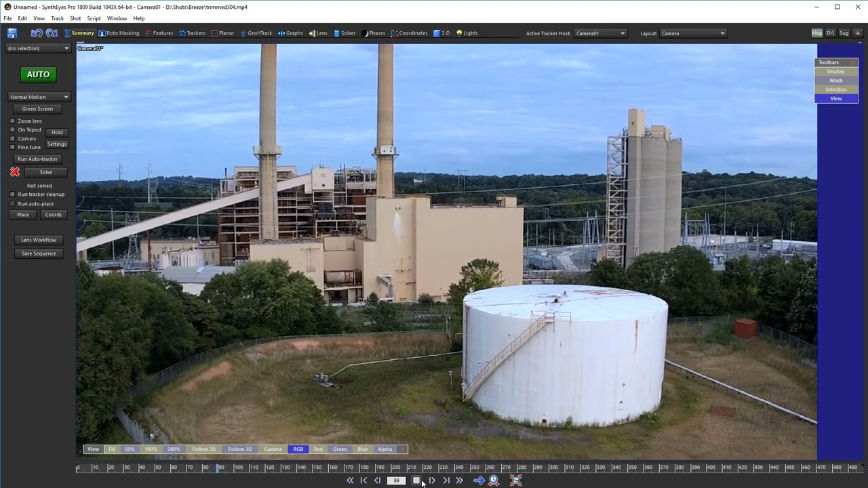Open the Layout Camera dropdown
868x488 pixels.
tap(693, 33)
